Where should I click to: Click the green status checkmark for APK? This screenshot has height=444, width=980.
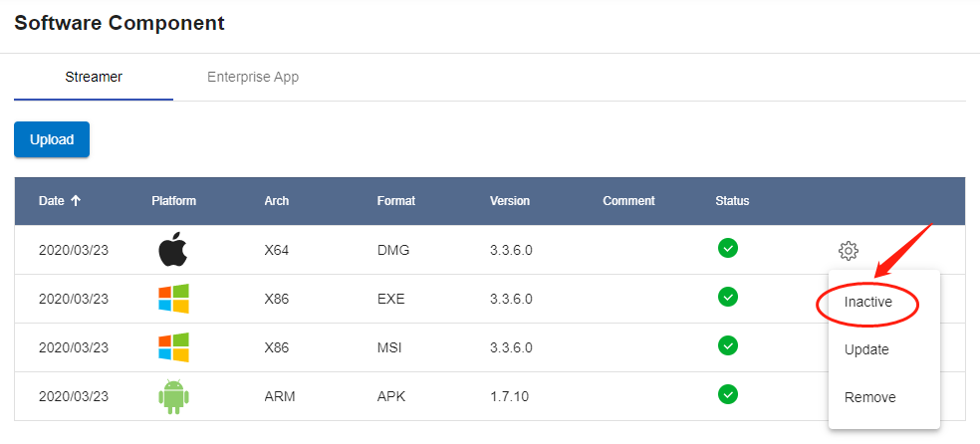[728, 394]
